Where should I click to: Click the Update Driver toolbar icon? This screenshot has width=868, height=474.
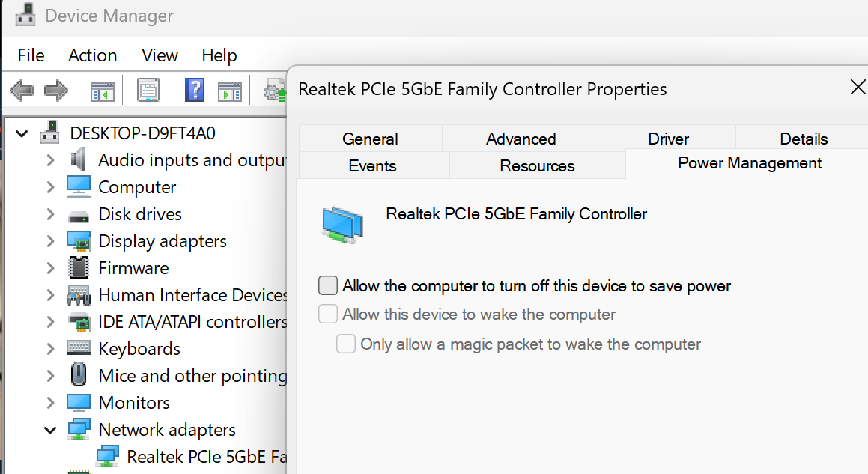pos(274,91)
